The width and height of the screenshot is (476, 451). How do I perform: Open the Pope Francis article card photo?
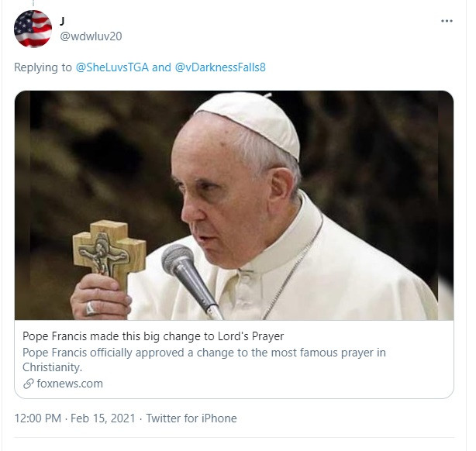pyautogui.click(x=234, y=205)
